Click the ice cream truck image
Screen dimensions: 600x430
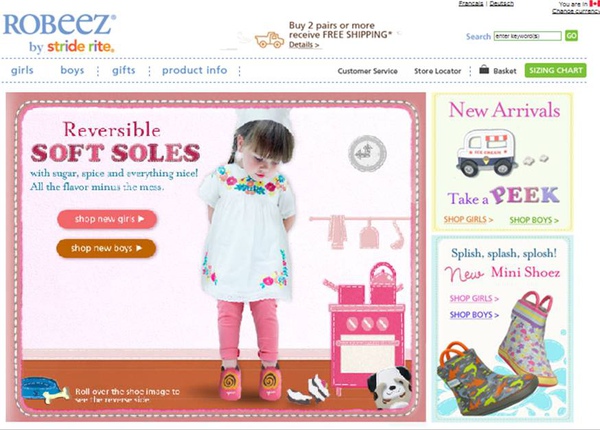[486, 153]
